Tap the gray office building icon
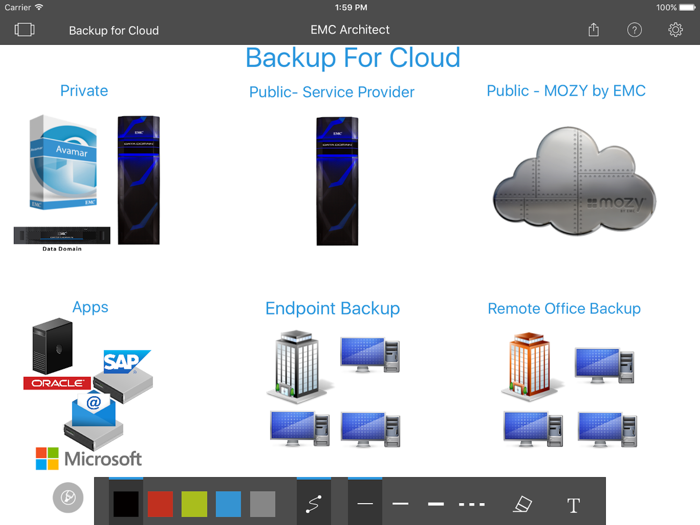 (x=299, y=366)
